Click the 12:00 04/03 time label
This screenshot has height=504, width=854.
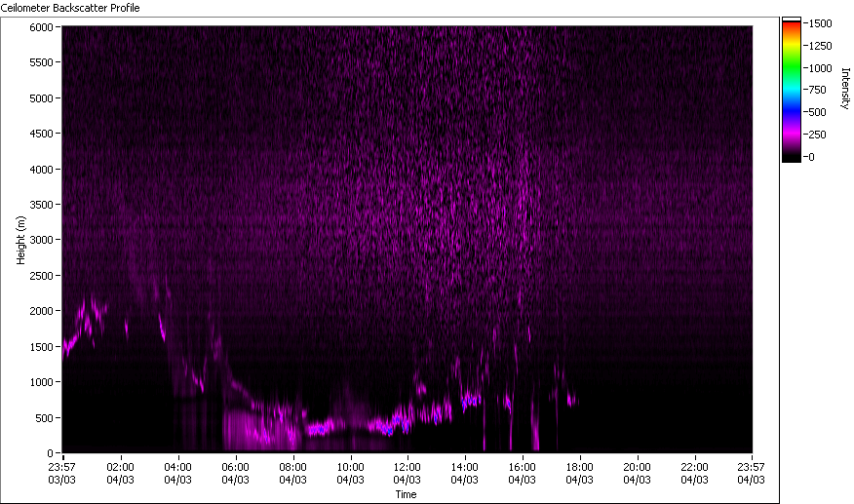point(407,474)
